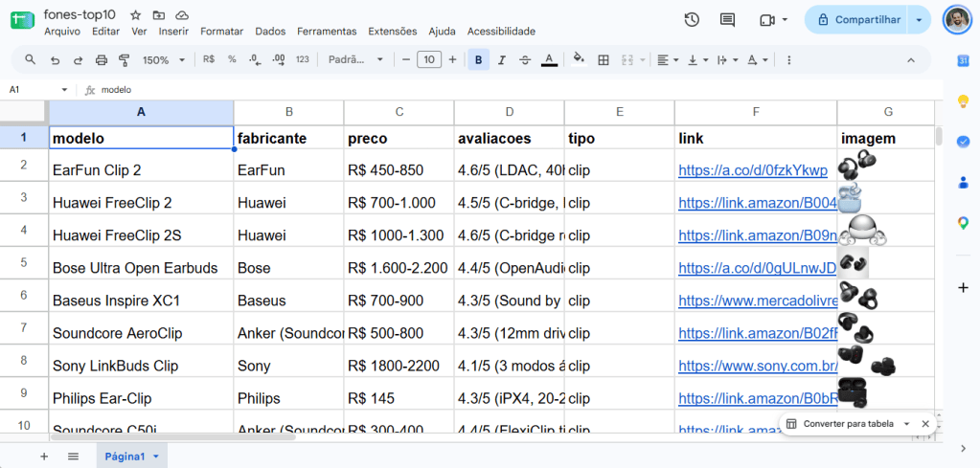Open the Arquivo menu
Viewport: 980px width, 468px height.
62,32
